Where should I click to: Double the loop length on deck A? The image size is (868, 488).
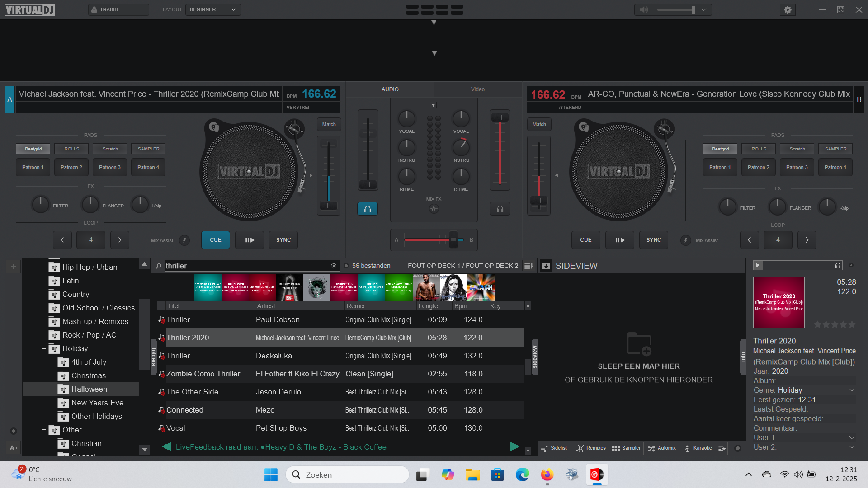point(120,240)
